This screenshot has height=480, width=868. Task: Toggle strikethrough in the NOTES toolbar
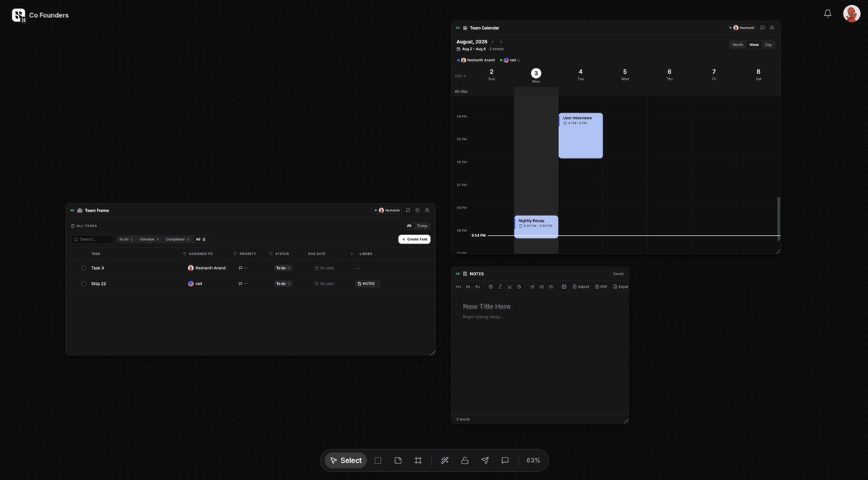[x=519, y=287]
